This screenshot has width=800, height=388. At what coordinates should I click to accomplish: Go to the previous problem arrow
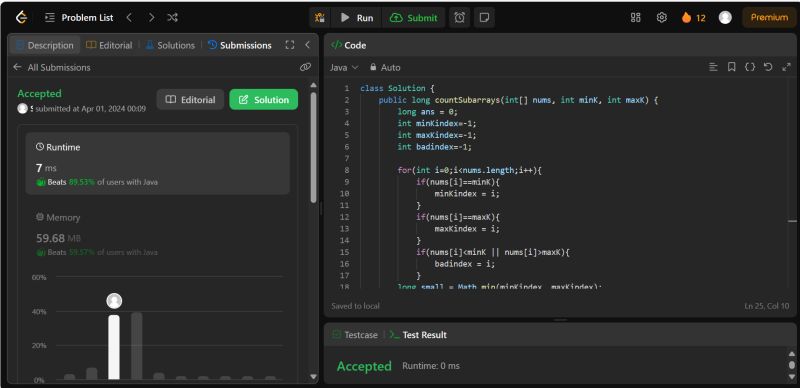[x=129, y=17]
